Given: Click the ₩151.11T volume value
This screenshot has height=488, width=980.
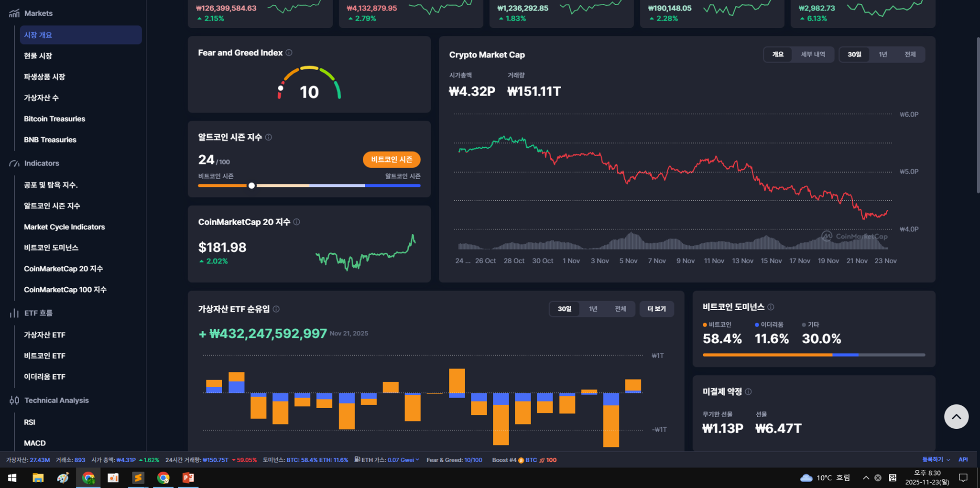Looking at the screenshot, I should pyautogui.click(x=534, y=91).
